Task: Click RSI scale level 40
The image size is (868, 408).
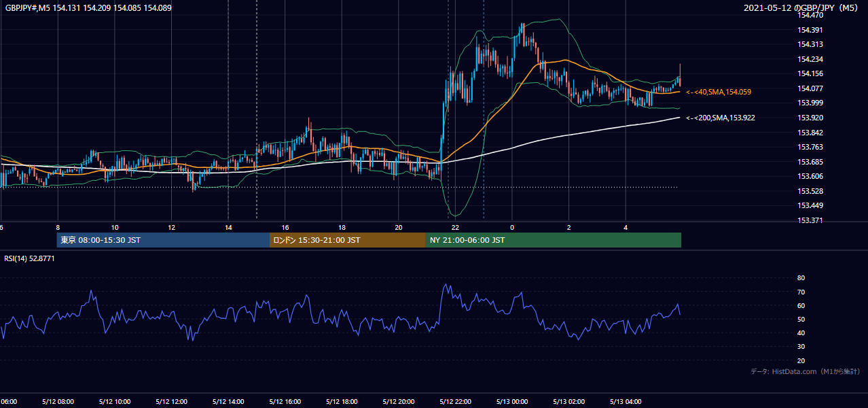Action: (801, 333)
